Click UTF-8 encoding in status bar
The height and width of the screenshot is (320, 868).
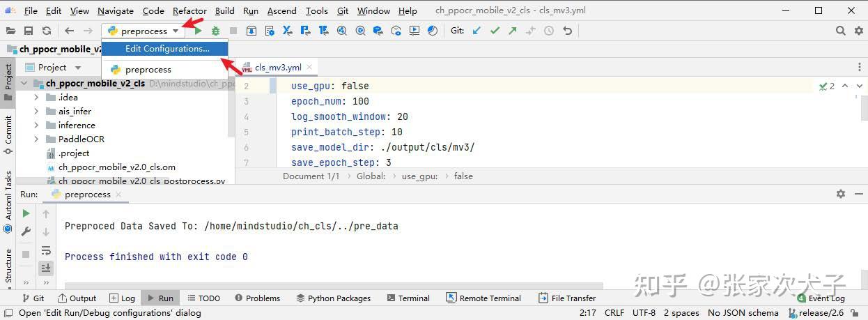coord(644,313)
